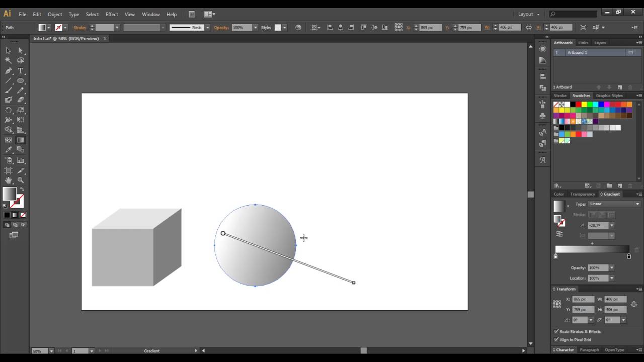Click the Reverse Gradient icon
This screenshot has width=644, height=362.
tap(559, 234)
